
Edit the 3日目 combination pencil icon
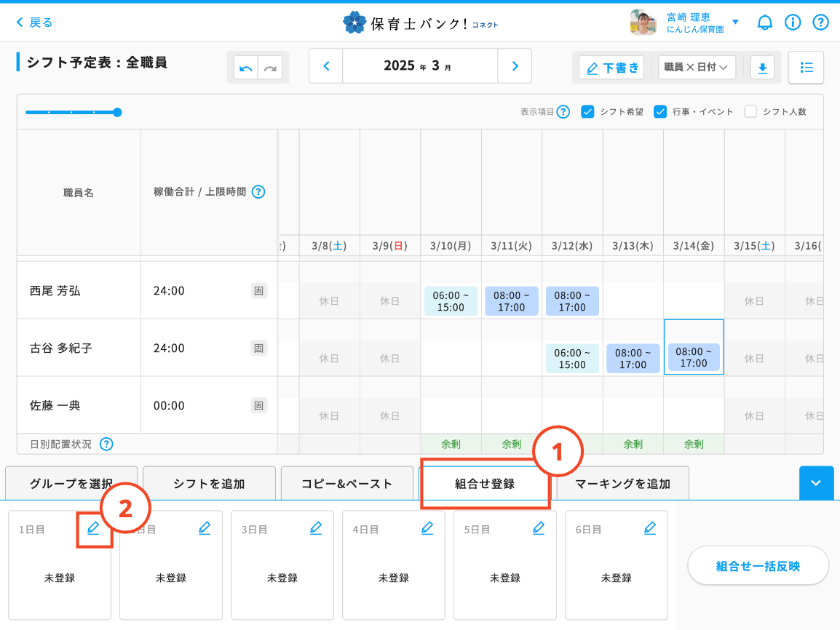[316, 529]
